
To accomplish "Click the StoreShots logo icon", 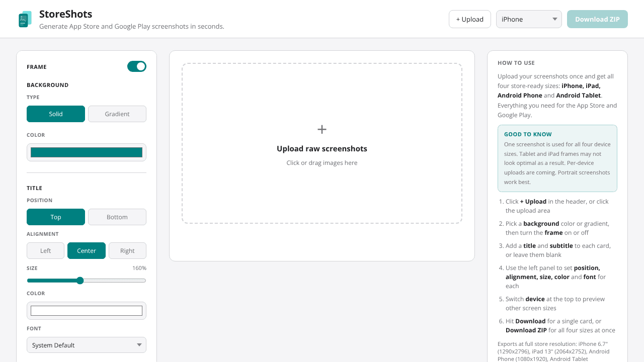I will pos(25,19).
